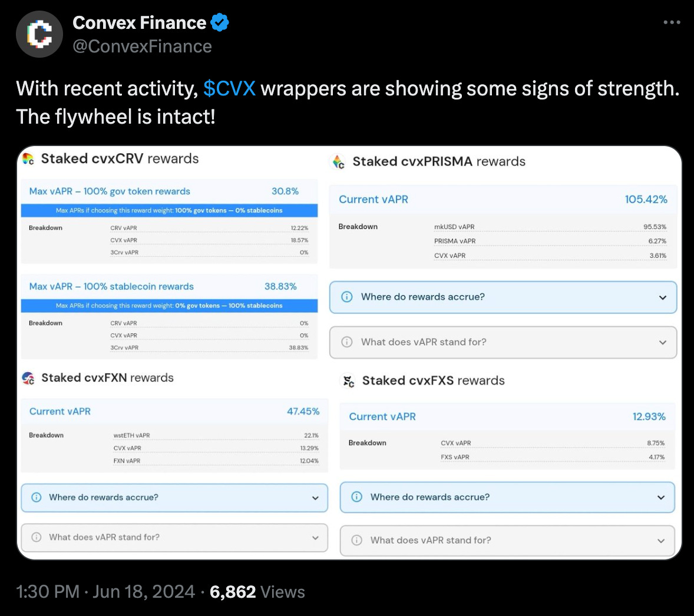694x616 pixels.
Task: Click info icon in cvxPRISMA 'Where do rewards accrue?'
Action: [x=347, y=297]
